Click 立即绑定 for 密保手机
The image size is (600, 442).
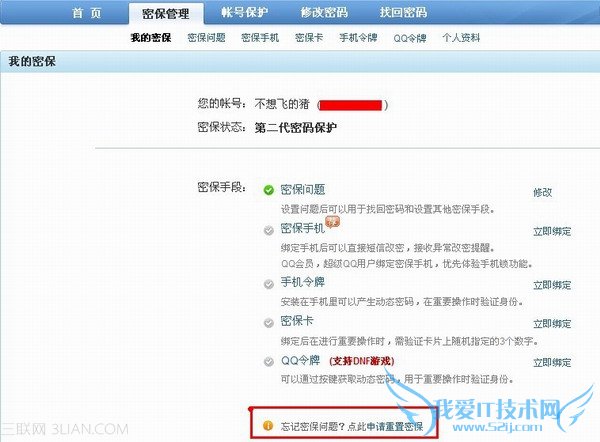pos(552,231)
